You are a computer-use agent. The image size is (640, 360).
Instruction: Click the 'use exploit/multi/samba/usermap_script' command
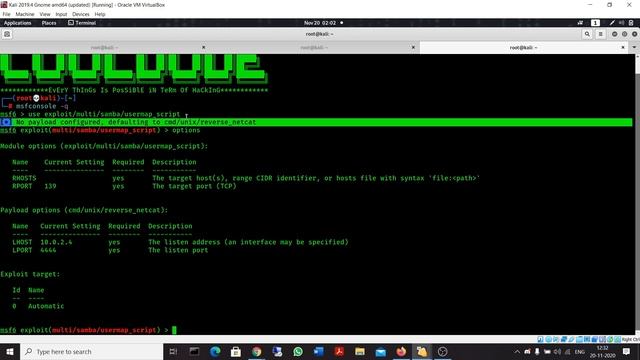coord(104,114)
